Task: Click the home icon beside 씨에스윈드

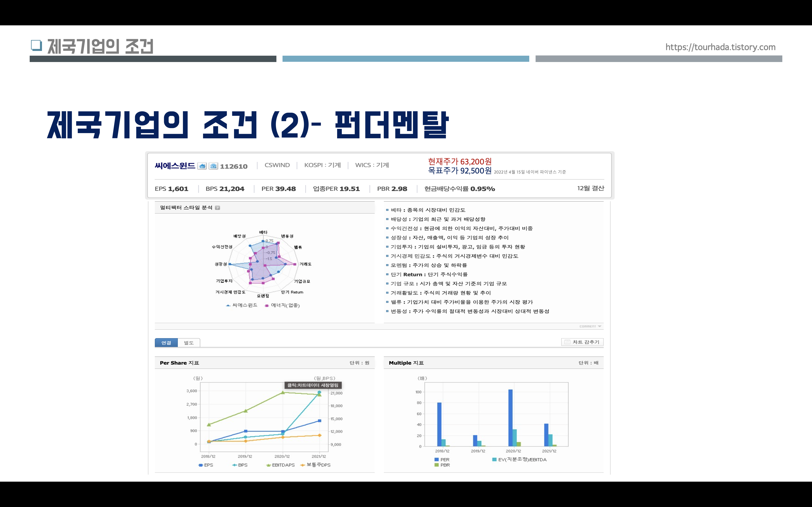Action: click(202, 166)
